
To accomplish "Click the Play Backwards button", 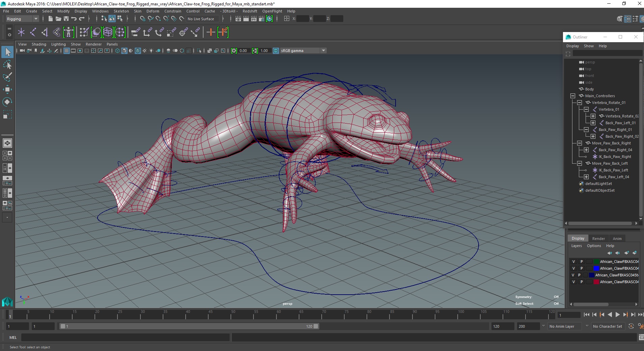I will click(610, 315).
